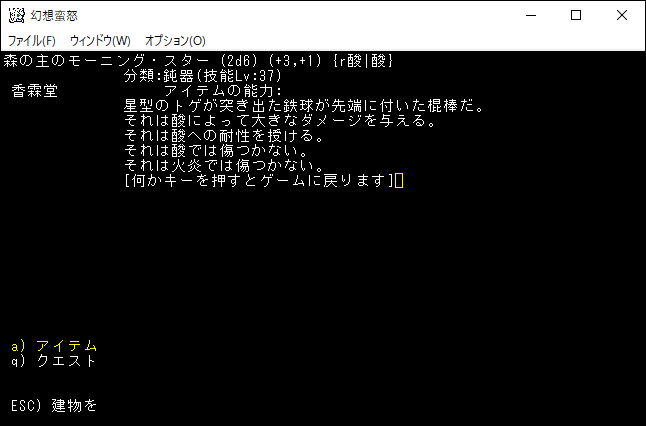The width and height of the screenshot is (646, 426).
Task: Click the 幻想蛮怒 window title text
Action: 54,16
